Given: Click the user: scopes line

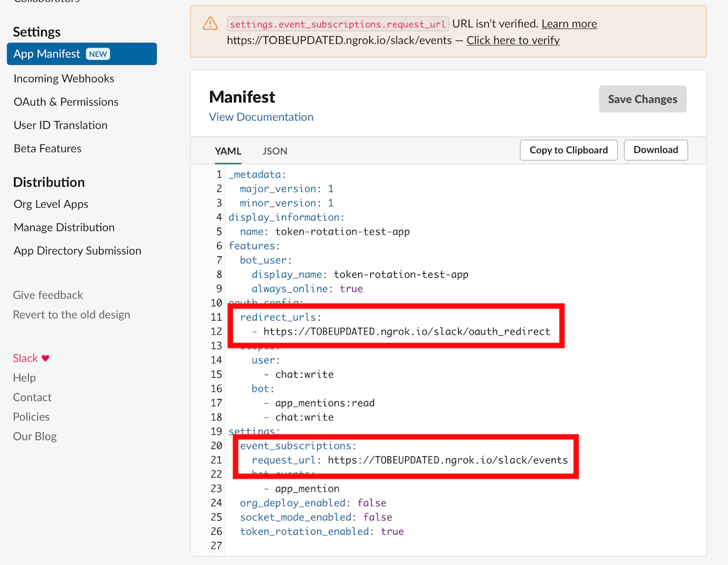Looking at the screenshot, I should (x=266, y=360).
